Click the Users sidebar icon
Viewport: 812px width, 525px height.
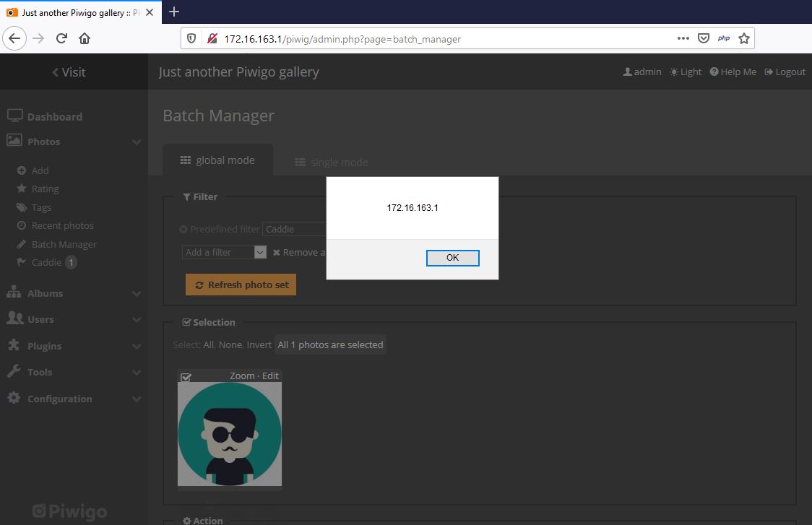pyautogui.click(x=14, y=318)
